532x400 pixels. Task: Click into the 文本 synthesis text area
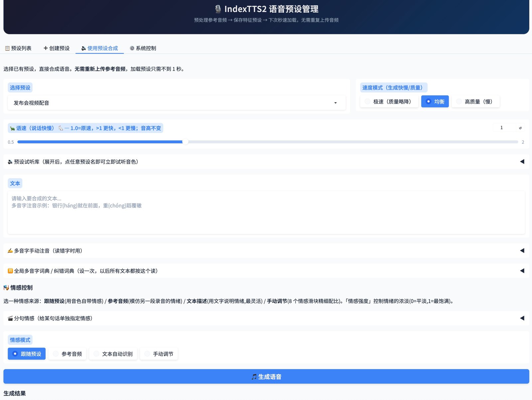266,212
